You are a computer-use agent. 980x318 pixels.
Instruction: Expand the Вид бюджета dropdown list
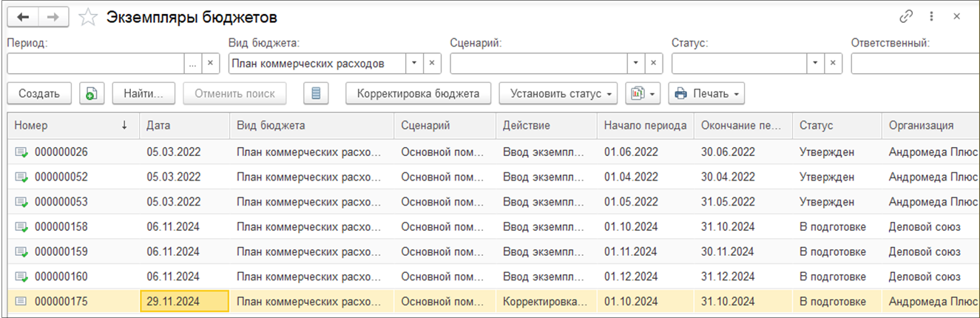(414, 64)
